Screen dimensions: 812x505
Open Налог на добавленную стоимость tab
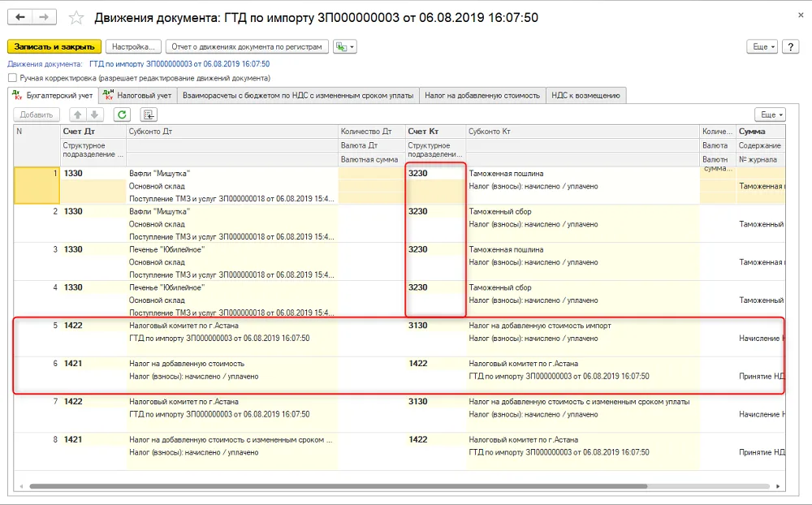[x=482, y=95]
